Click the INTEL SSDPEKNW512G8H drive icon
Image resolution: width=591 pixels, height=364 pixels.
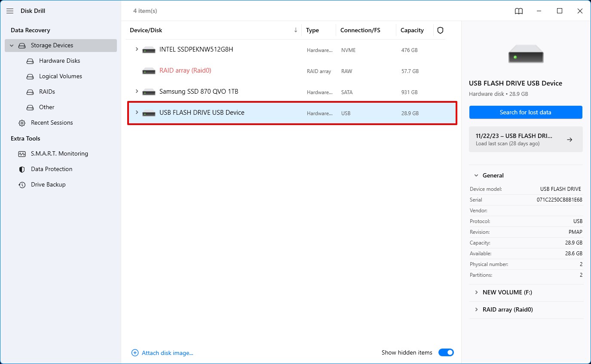coord(149,50)
